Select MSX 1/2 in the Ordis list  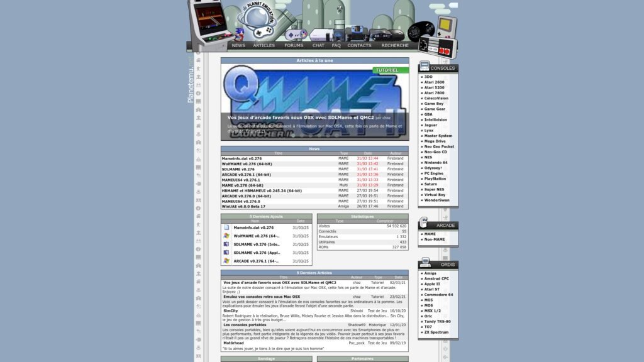tap(432, 310)
